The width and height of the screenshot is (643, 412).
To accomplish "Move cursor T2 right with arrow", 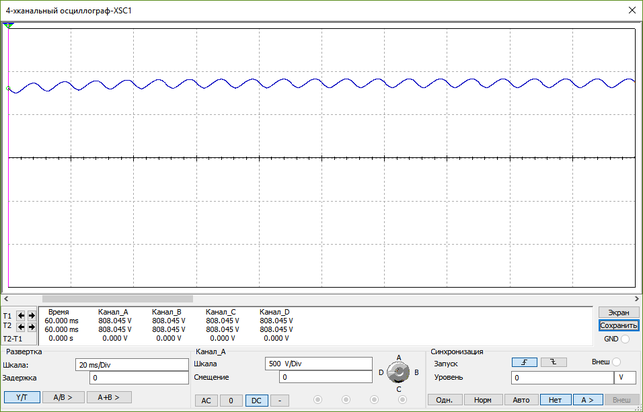I will click(x=32, y=327).
